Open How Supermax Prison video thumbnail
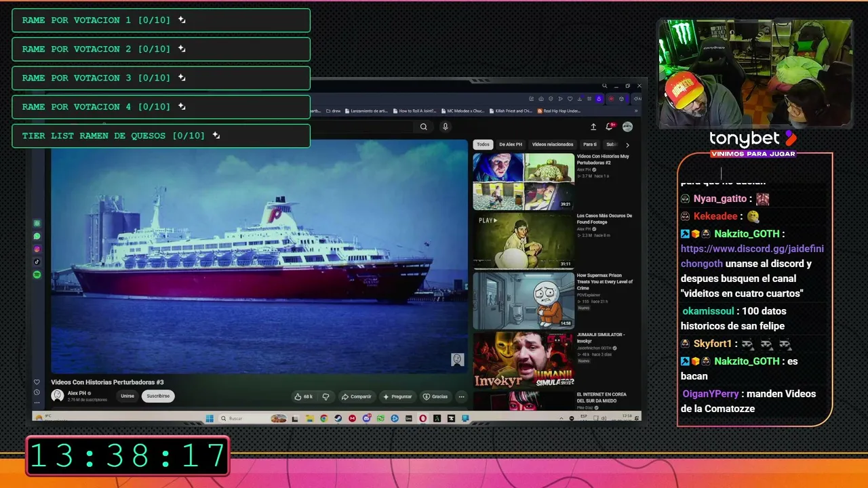The width and height of the screenshot is (868, 488). point(524,301)
